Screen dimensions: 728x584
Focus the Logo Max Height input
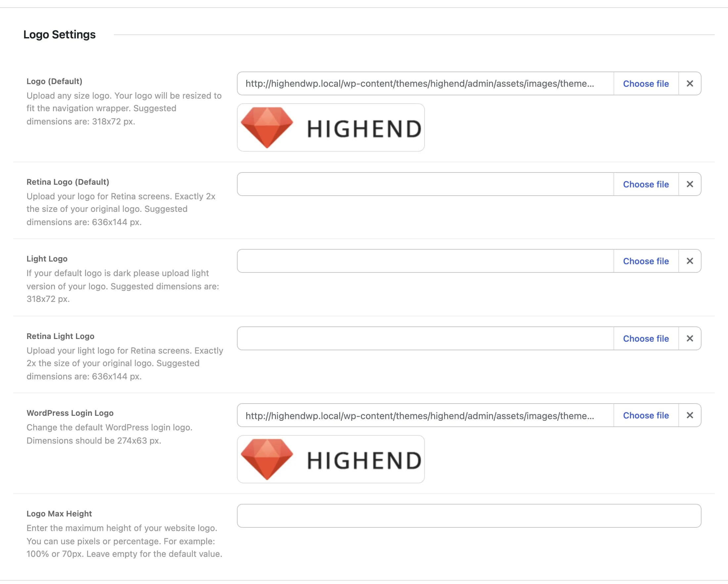click(469, 515)
